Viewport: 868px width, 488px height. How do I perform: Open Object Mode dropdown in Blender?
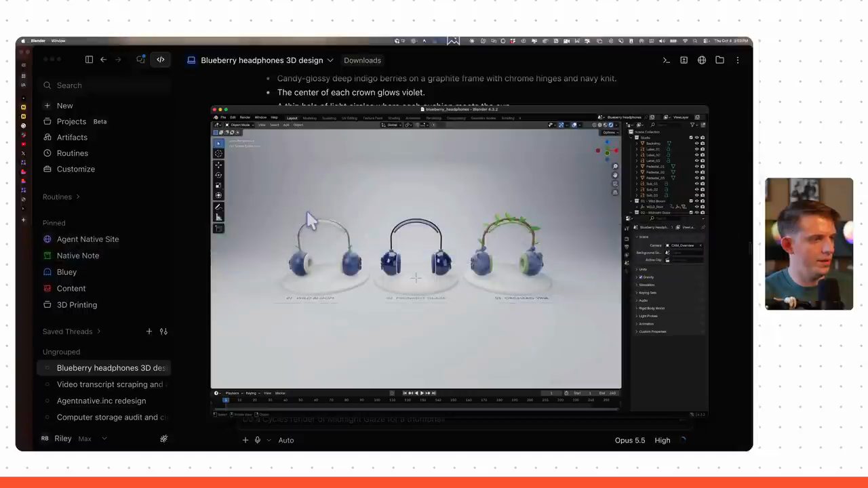pos(239,125)
